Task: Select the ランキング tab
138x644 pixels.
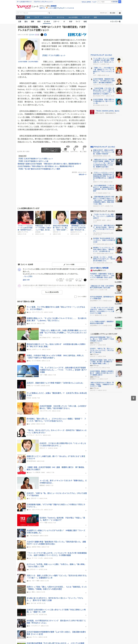Action: pos(86,17)
